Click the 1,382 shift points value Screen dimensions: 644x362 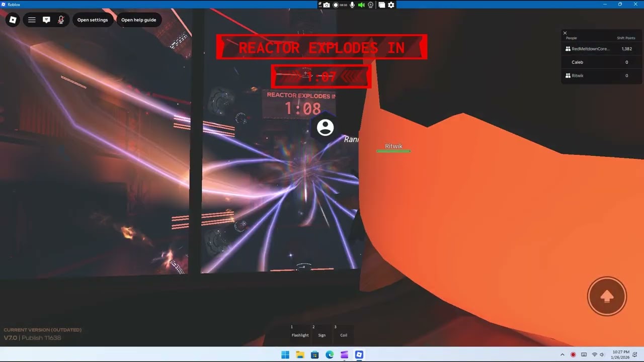coord(626,49)
